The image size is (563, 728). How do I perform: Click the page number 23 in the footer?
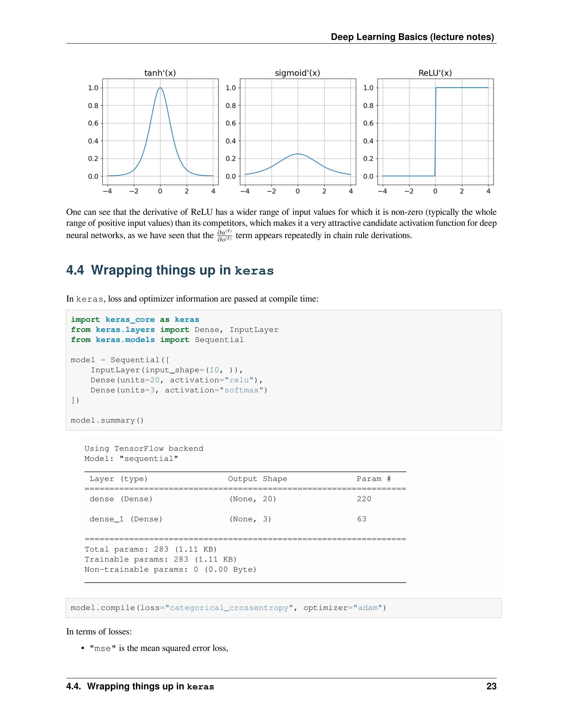(x=492, y=686)
